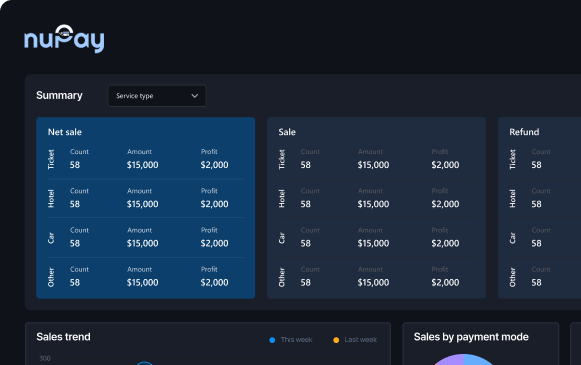
Task: Click the Summary section title
Action: click(x=59, y=96)
